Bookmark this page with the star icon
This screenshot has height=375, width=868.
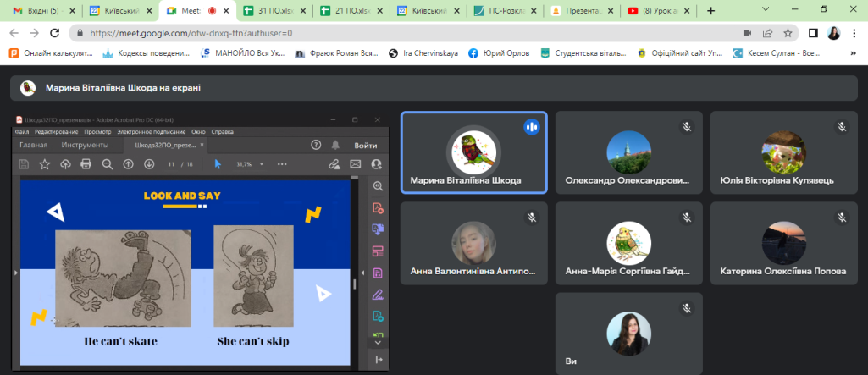coord(788,33)
